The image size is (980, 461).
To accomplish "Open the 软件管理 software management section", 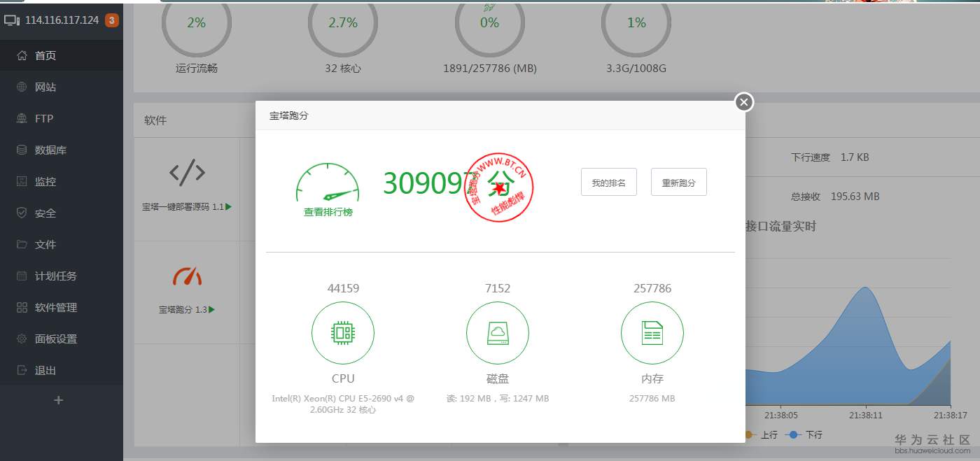I will click(62, 307).
